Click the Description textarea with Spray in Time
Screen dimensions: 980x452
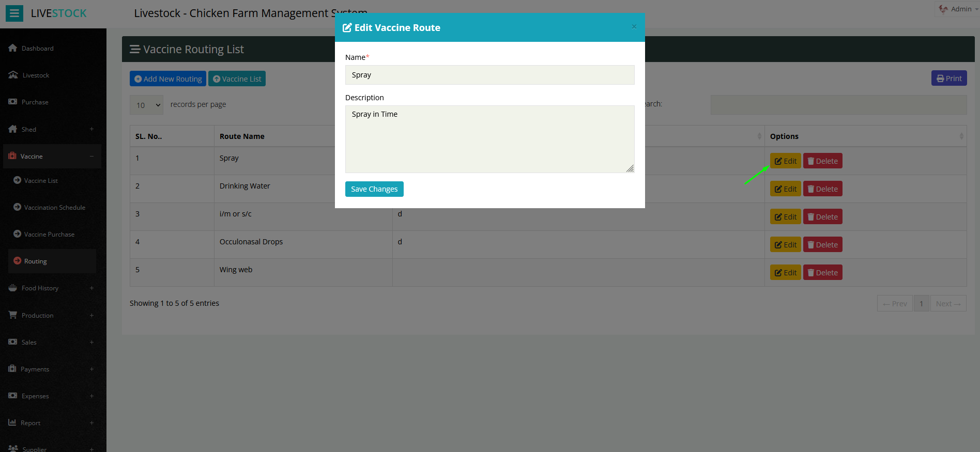tap(489, 139)
